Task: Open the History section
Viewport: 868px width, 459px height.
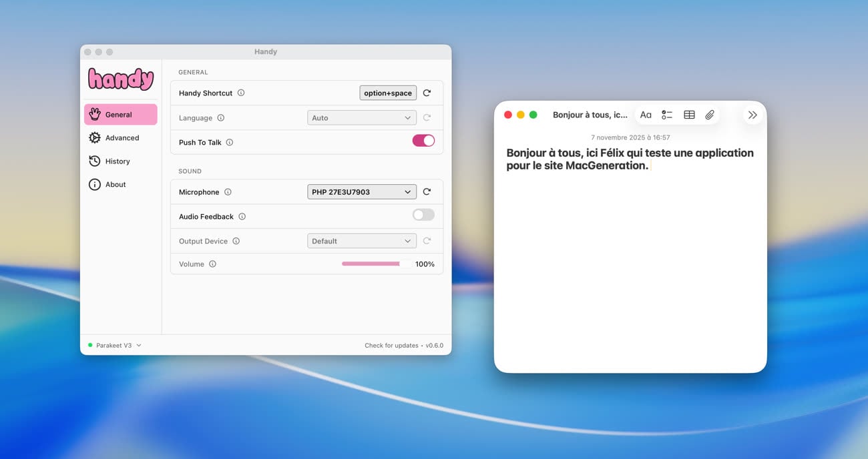Action: (x=117, y=161)
